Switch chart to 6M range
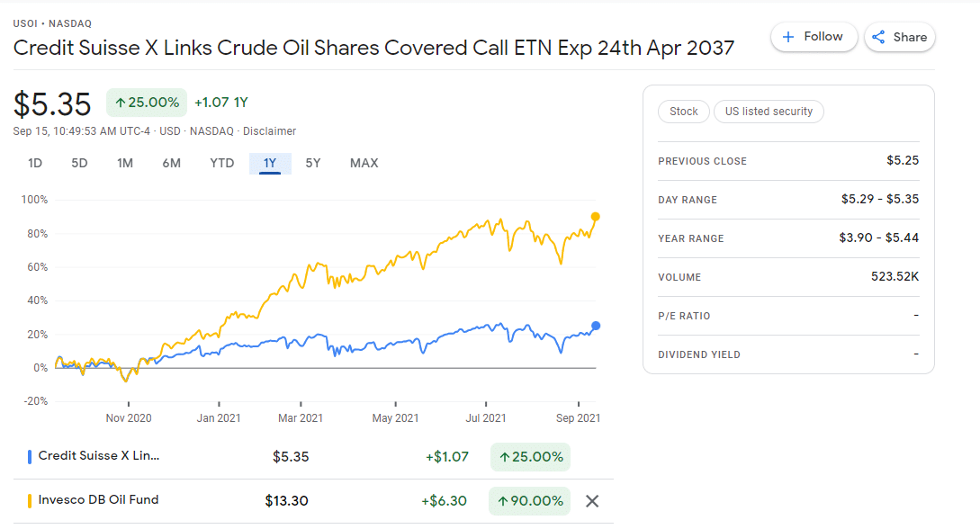This screenshot has width=980, height=529. pyautogui.click(x=171, y=163)
